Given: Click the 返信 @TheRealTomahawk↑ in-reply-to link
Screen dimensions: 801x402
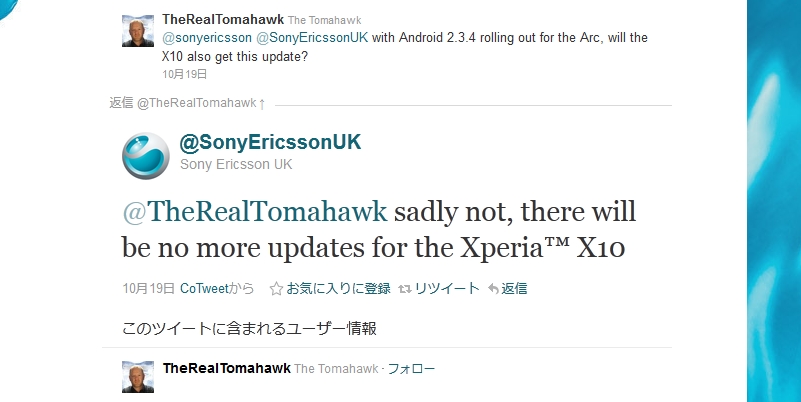Looking at the screenshot, I should click(187, 103).
